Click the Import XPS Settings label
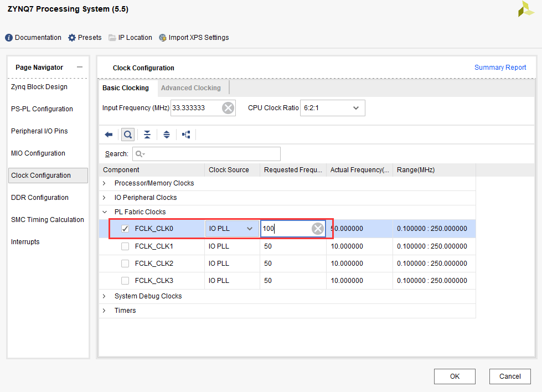 pyautogui.click(x=199, y=38)
